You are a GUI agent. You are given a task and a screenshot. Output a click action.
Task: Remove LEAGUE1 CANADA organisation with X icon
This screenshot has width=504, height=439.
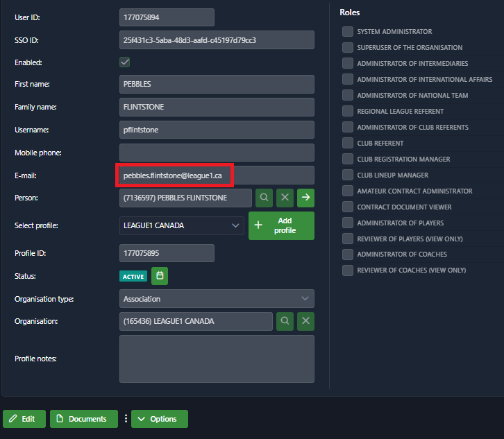[305, 322]
